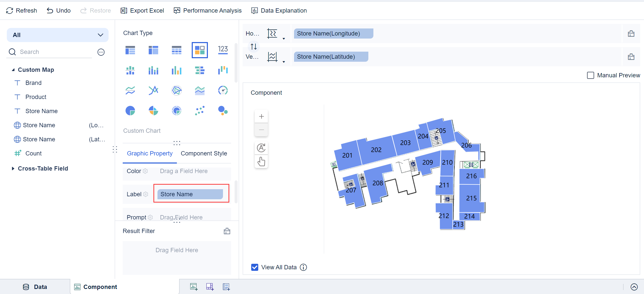Collapse the Custom Map field group
This screenshot has width=644, height=294.
coord(13,70)
